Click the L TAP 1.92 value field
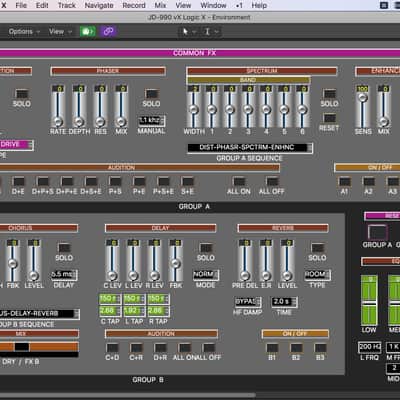This screenshot has width=400, height=400. 134,311
